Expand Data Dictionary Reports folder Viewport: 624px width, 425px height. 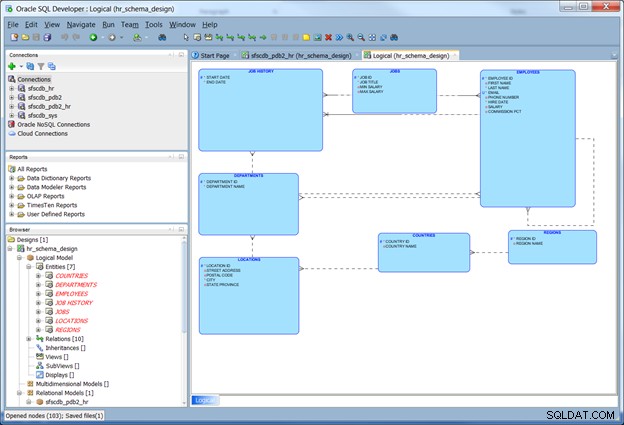pos(12,178)
